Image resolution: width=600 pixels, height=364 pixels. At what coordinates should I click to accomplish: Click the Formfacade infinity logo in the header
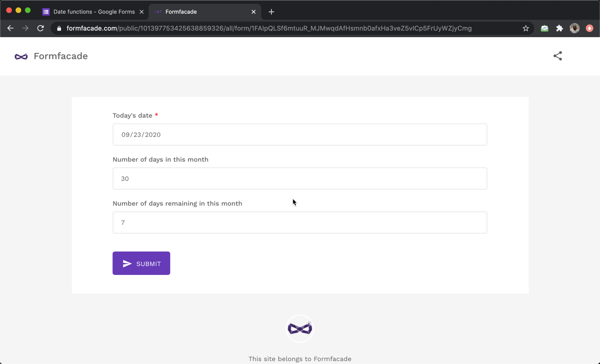(x=21, y=56)
